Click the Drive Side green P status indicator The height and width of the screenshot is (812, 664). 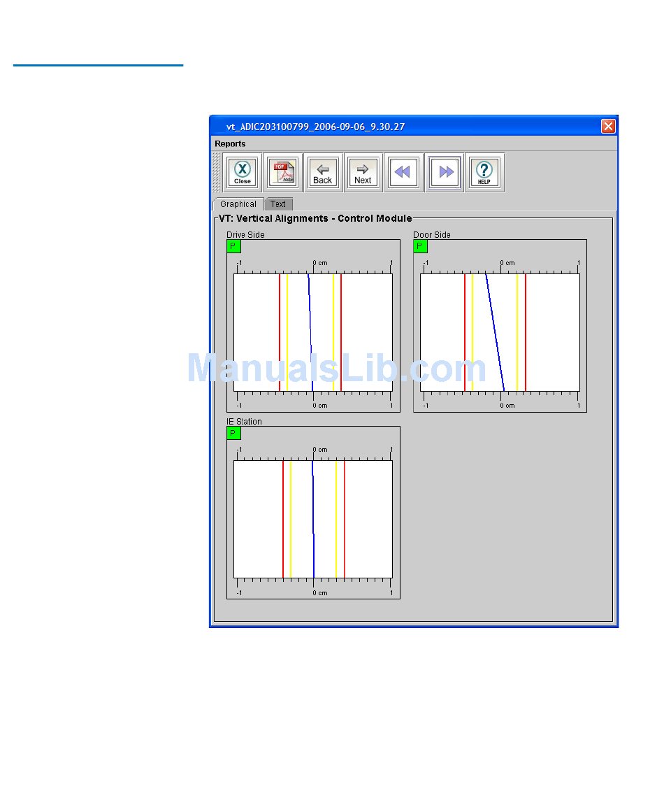pos(233,246)
